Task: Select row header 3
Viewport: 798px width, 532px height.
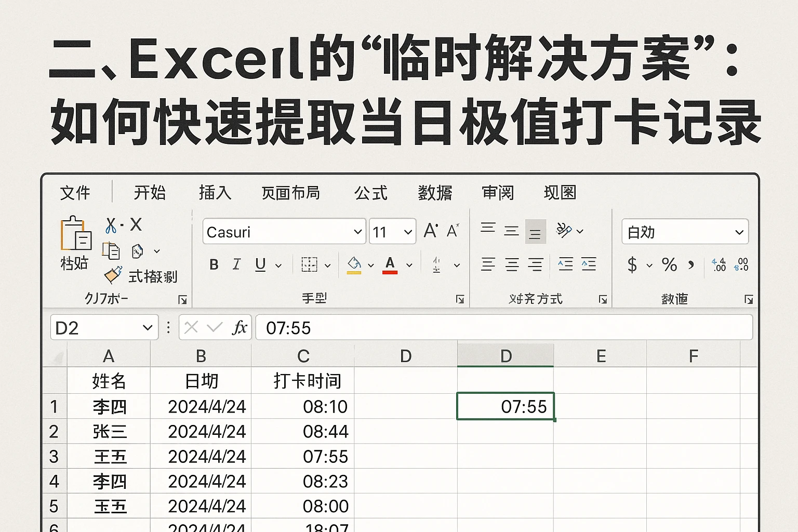Action: click(54, 456)
